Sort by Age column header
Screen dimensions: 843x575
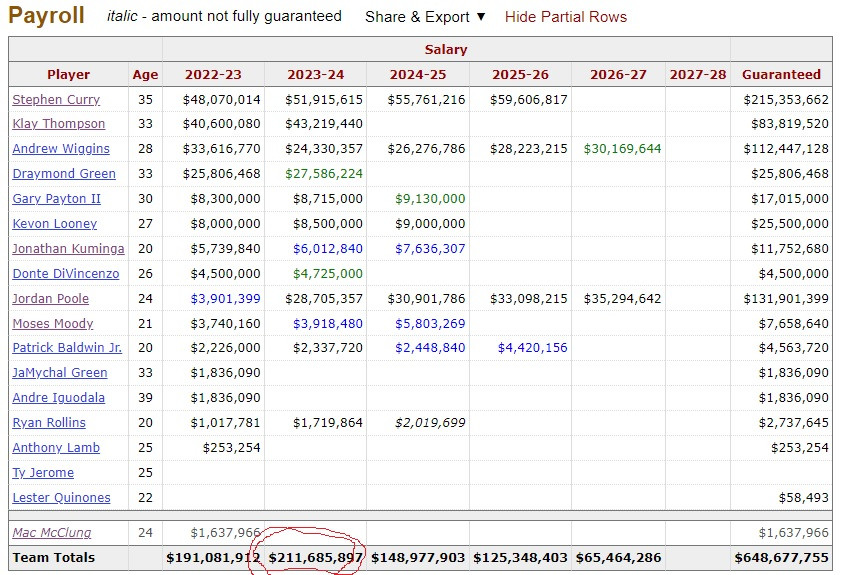[145, 74]
